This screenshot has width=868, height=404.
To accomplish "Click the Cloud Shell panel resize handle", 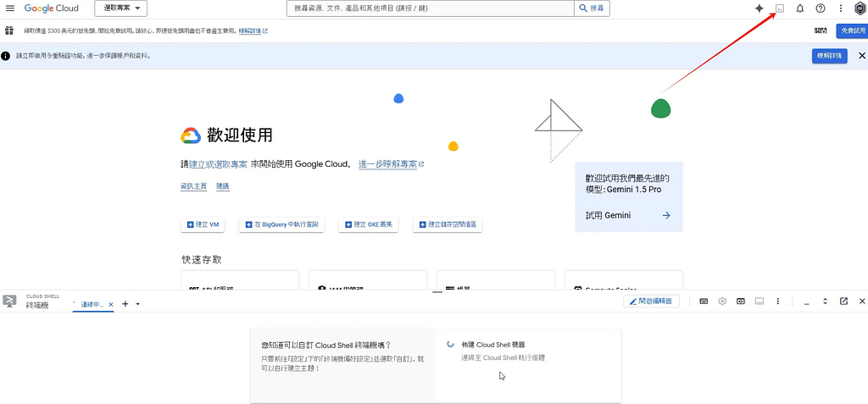I will tap(437, 291).
